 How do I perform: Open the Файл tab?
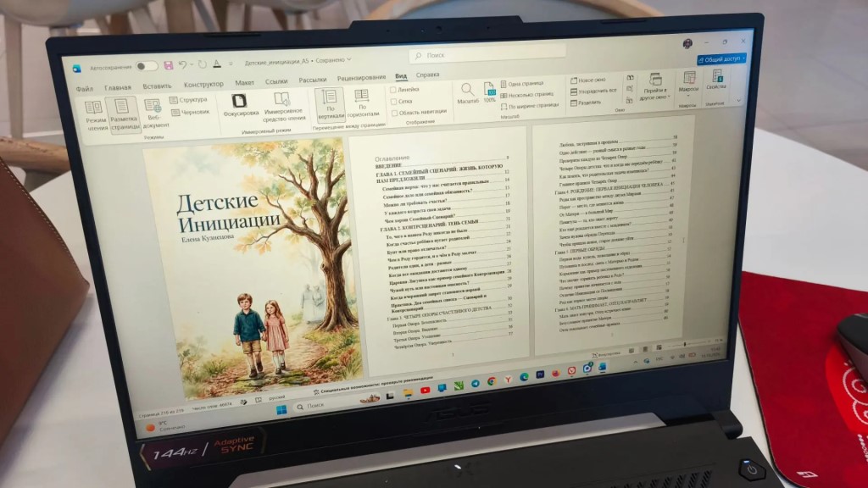[85, 88]
